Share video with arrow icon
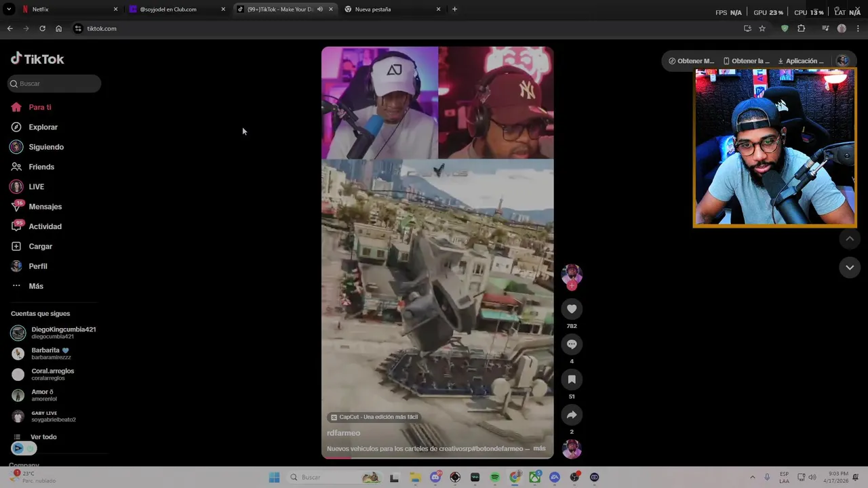 coord(572,415)
